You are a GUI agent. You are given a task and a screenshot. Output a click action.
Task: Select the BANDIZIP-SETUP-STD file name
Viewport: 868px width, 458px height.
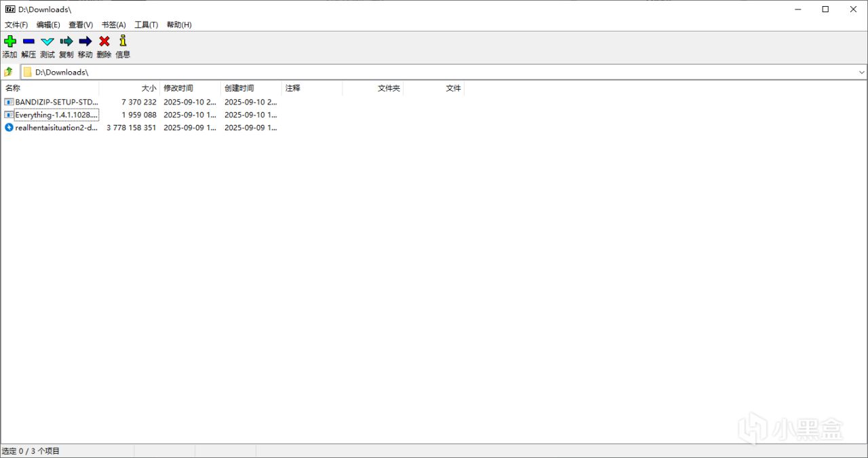tap(57, 102)
